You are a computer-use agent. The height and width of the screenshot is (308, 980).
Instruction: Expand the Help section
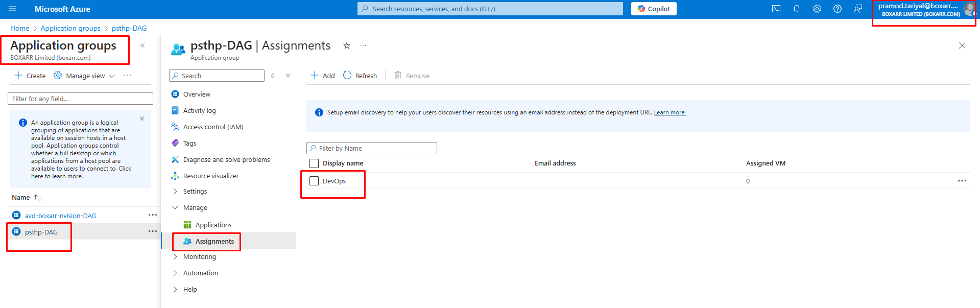click(x=190, y=289)
